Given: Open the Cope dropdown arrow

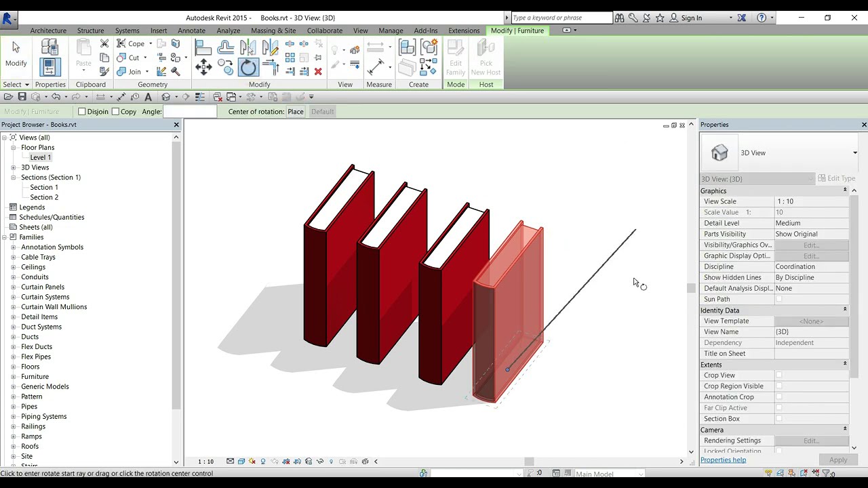Looking at the screenshot, I should (x=151, y=43).
